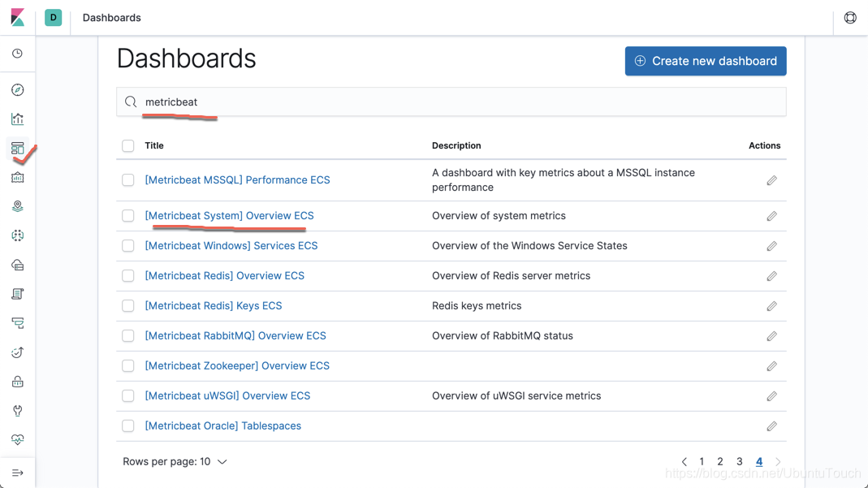Click the Description column header

click(456, 145)
